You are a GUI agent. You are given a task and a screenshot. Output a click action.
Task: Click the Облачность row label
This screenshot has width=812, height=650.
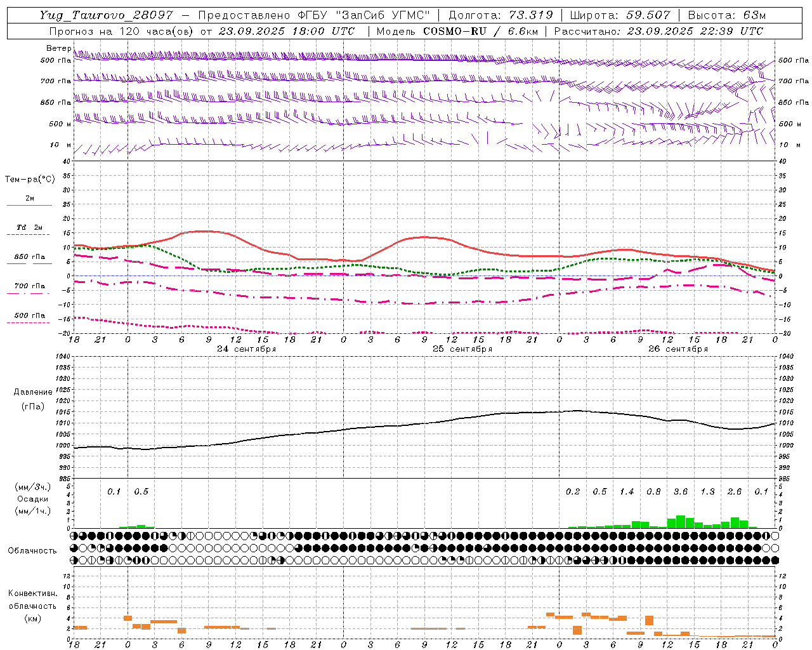coord(32,550)
